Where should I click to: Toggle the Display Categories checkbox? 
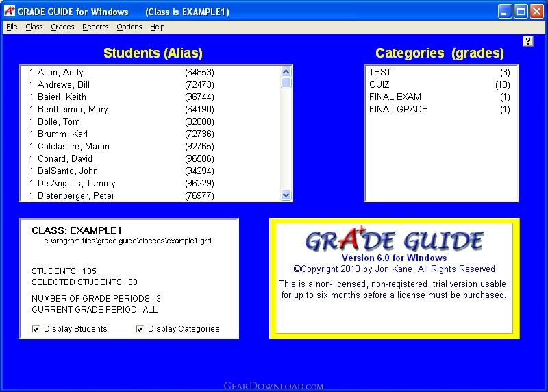(x=140, y=329)
